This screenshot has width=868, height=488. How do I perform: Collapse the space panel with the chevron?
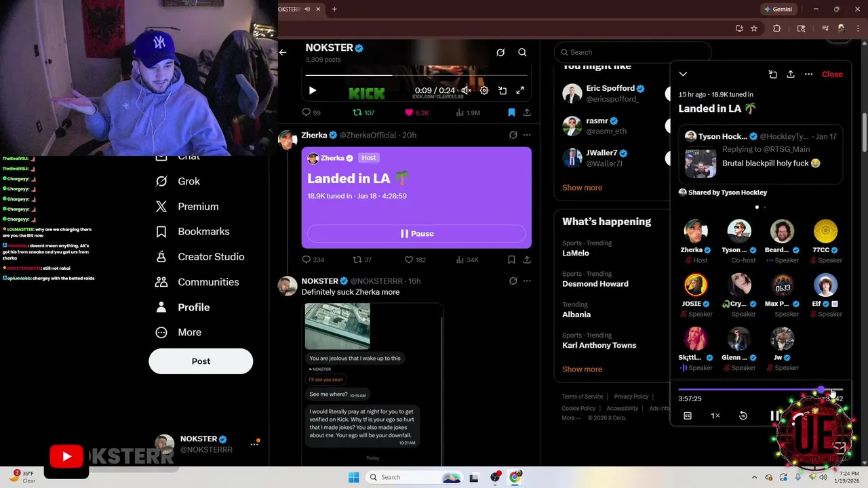click(683, 74)
